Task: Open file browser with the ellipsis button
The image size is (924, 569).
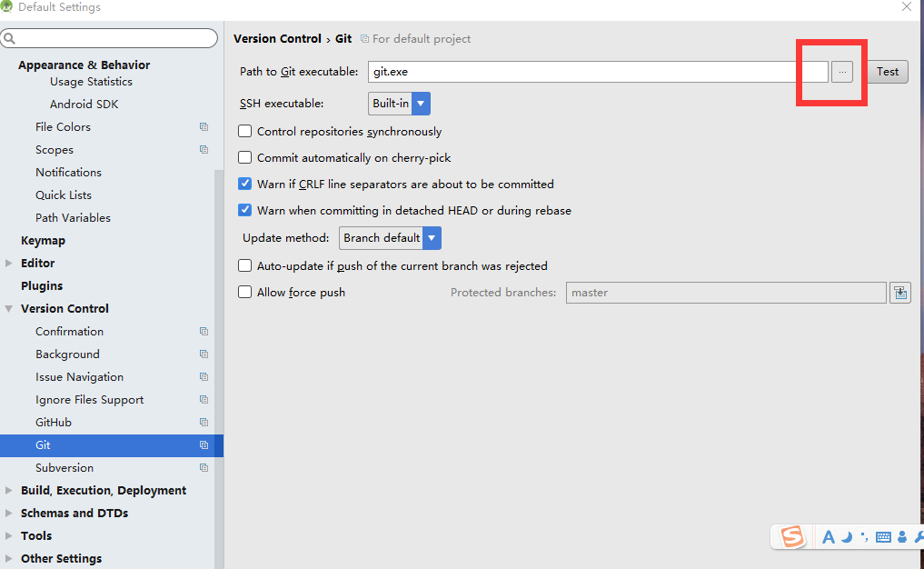Action: [x=842, y=72]
